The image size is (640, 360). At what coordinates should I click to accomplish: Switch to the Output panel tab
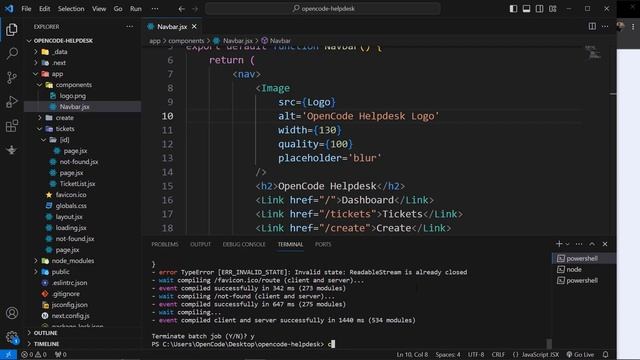click(200, 244)
